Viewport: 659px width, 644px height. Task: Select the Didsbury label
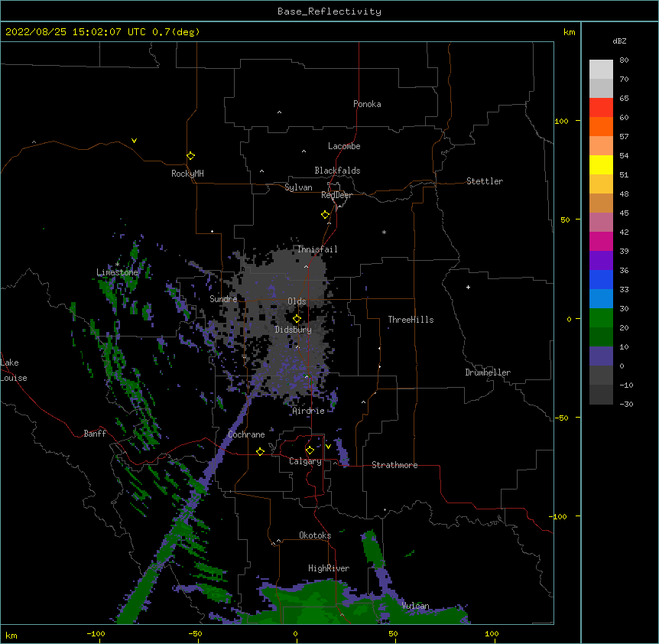pos(294,330)
